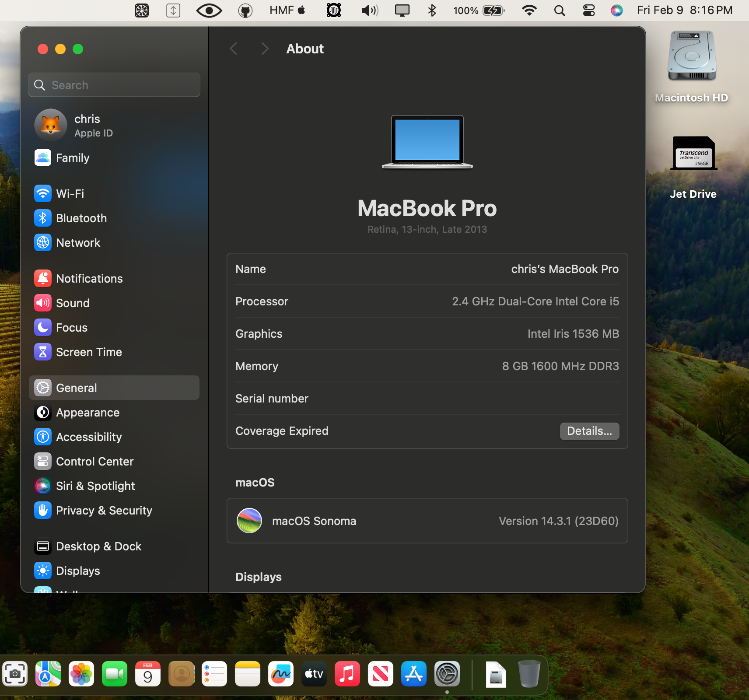Open News from the Dock
Screen dimensions: 749x700
click(x=381, y=674)
